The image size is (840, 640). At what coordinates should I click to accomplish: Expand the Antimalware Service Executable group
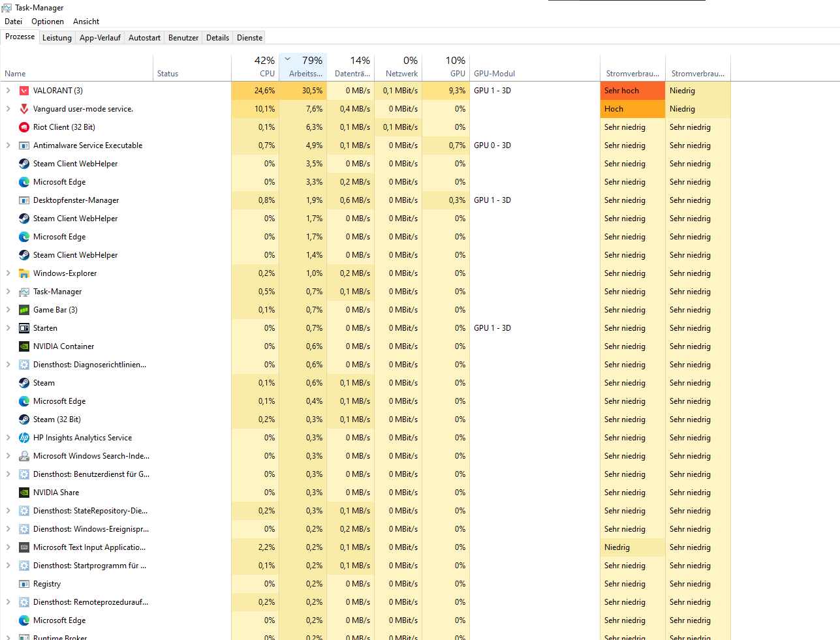click(8, 145)
